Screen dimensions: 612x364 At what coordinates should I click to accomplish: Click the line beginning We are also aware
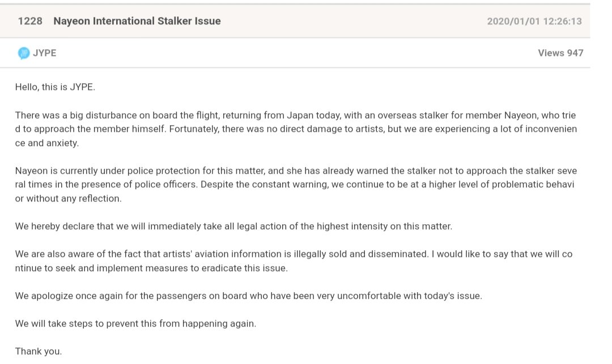click(294, 254)
